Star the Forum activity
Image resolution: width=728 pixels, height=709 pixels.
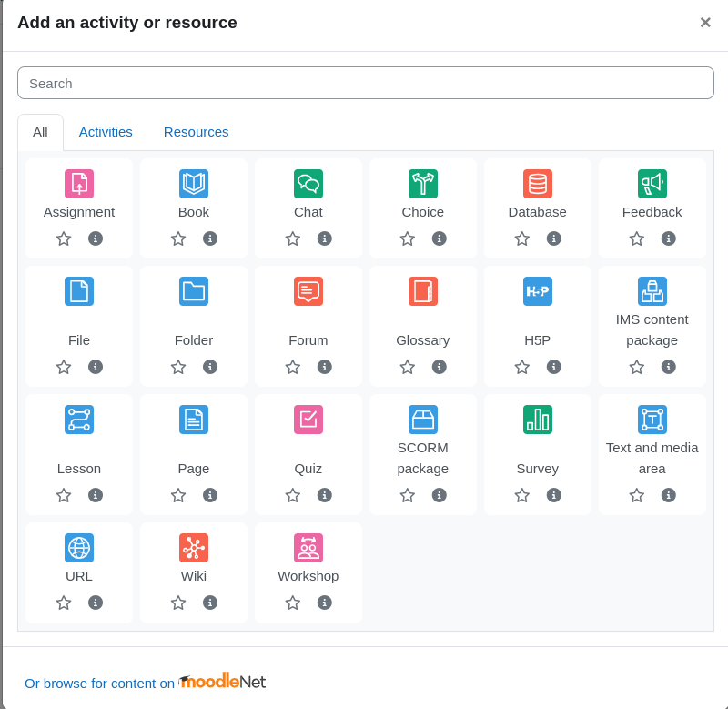(293, 368)
